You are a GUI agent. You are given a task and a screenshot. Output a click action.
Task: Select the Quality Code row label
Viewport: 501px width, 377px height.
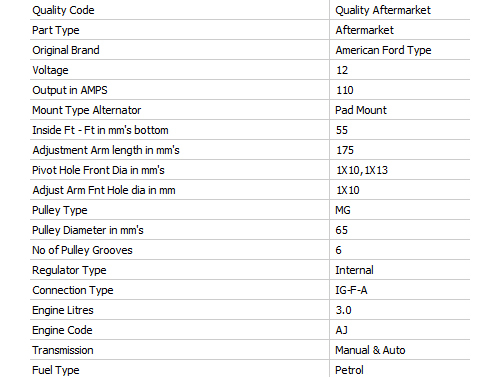(63, 10)
